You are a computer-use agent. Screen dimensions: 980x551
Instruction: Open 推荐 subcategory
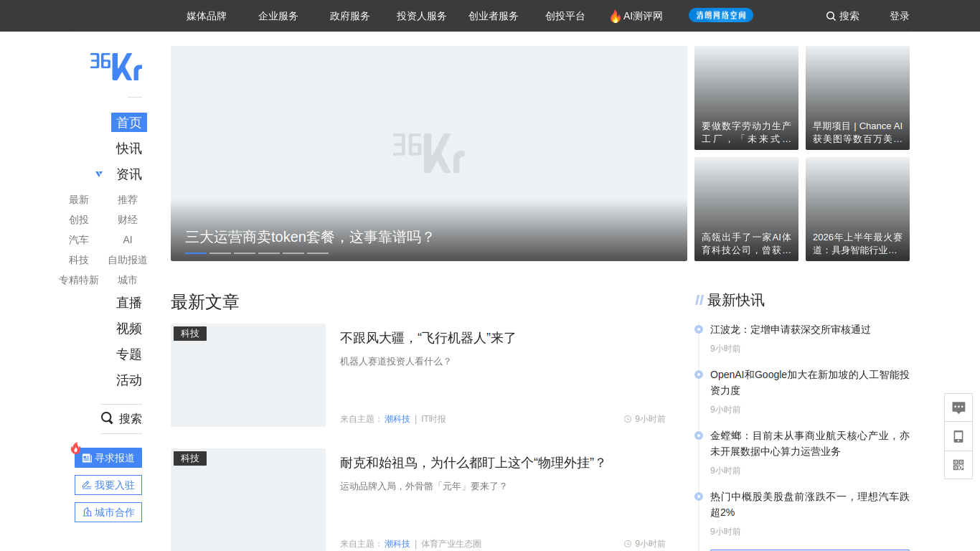tap(128, 199)
